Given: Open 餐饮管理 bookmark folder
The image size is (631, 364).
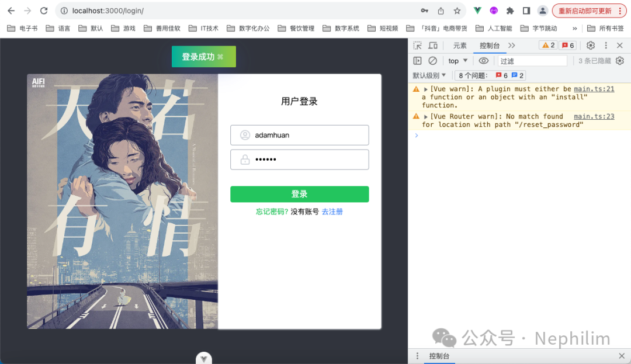Looking at the screenshot, I should click(x=296, y=28).
